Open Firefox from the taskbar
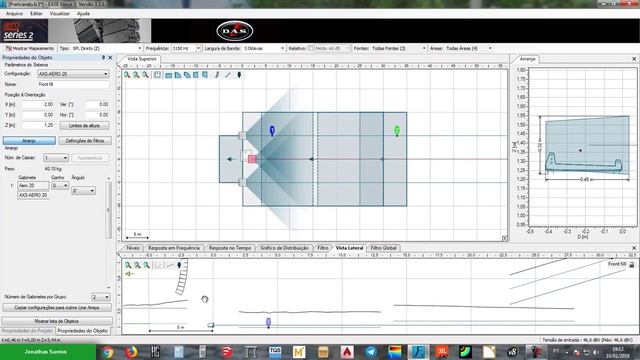This screenshot has height=360, width=640. [131, 352]
